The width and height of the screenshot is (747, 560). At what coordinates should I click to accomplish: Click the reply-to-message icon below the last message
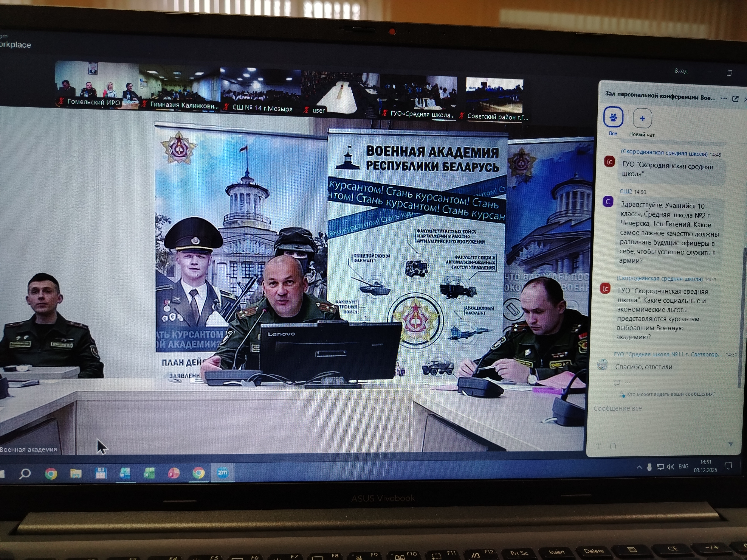617,382
